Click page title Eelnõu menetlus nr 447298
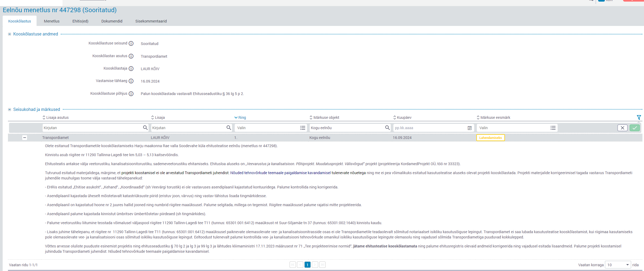644x271 pixels. [60, 10]
